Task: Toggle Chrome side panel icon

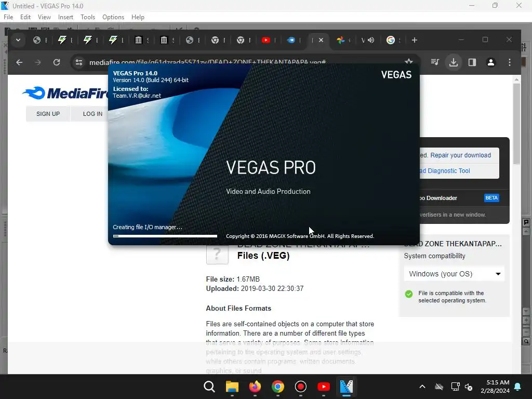Action: (472, 62)
